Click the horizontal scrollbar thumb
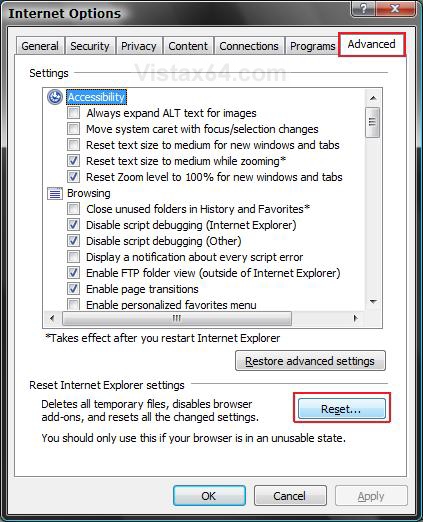Screen dimensions: 423x522 click(177, 318)
